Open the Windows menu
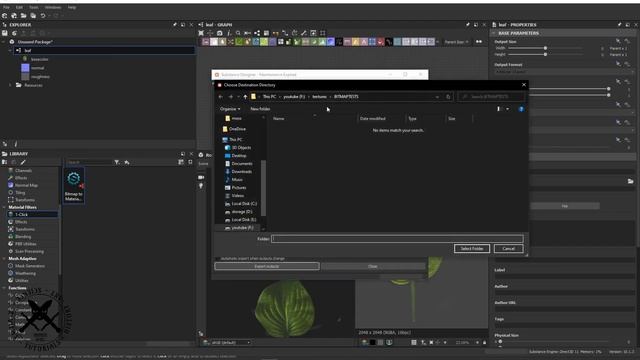640x360 pixels. pyautogui.click(x=53, y=7)
